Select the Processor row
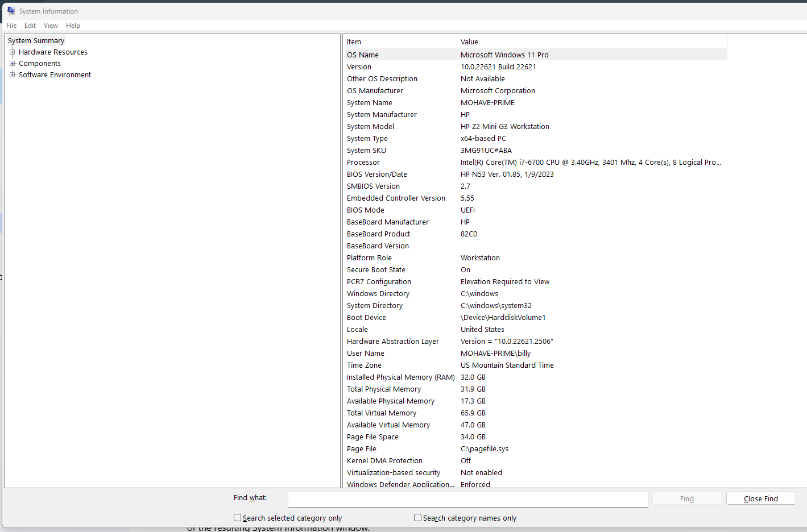The height and width of the screenshot is (532, 807). 535,163
